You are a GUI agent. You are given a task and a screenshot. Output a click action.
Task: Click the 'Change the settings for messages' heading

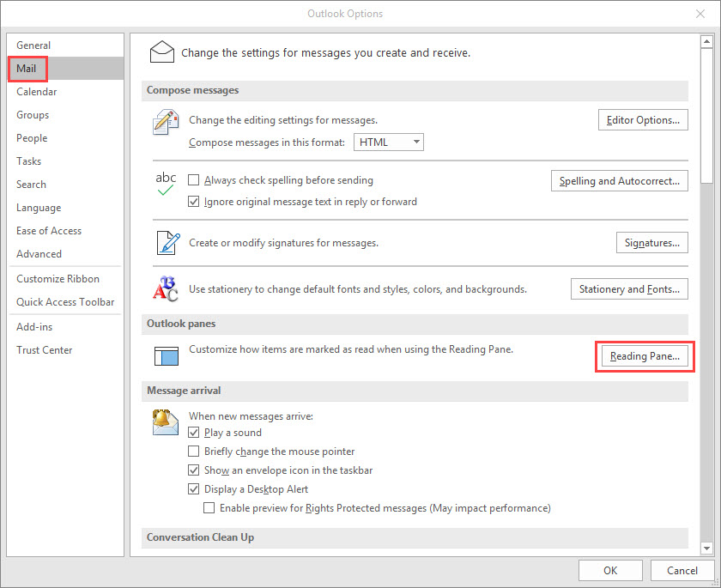click(x=325, y=53)
